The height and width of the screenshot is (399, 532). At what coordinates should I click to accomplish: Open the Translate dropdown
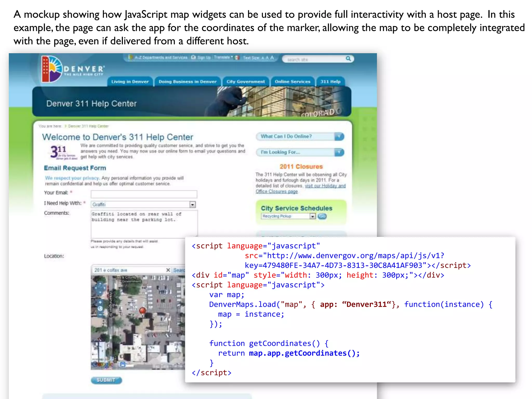(x=223, y=57)
